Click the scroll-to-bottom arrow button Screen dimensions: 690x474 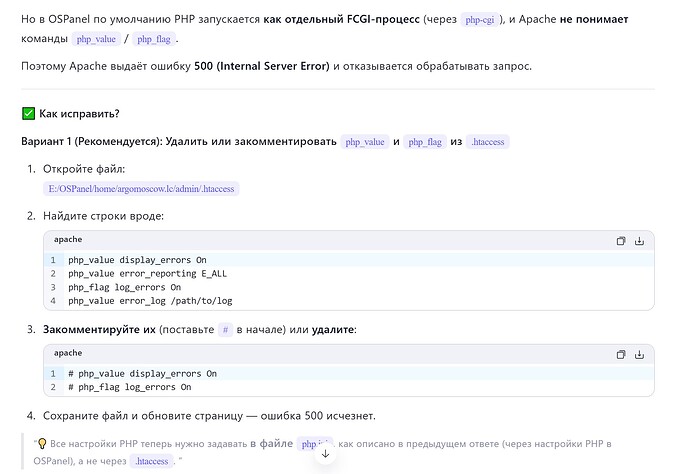(x=325, y=454)
